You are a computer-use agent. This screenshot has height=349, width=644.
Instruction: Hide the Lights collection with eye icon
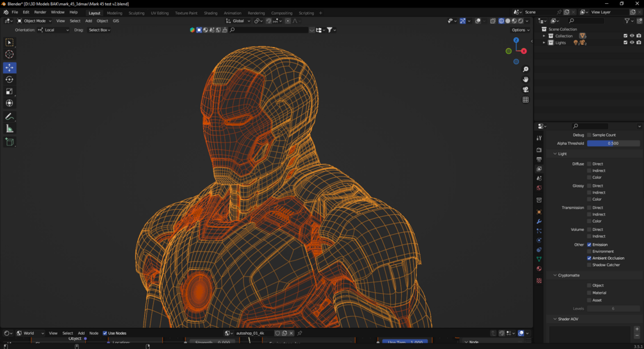(632, 43)
